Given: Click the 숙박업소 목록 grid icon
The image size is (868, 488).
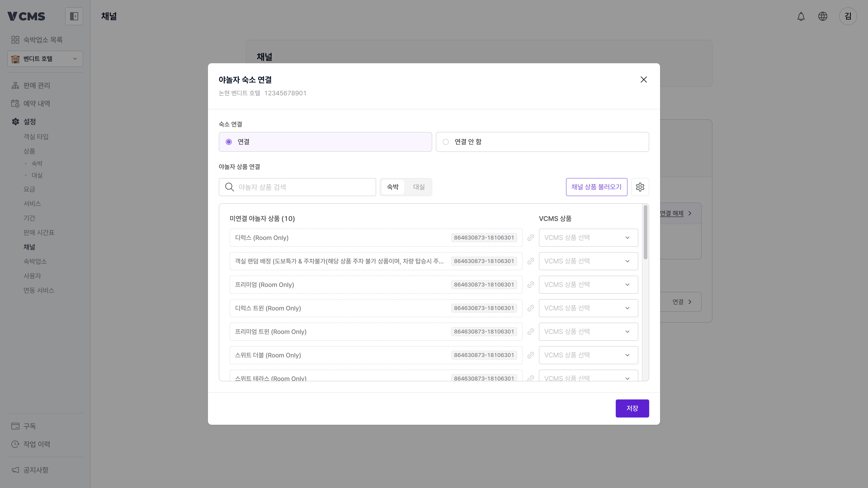Looking at the screenshot, I should [x=15, y=40].
